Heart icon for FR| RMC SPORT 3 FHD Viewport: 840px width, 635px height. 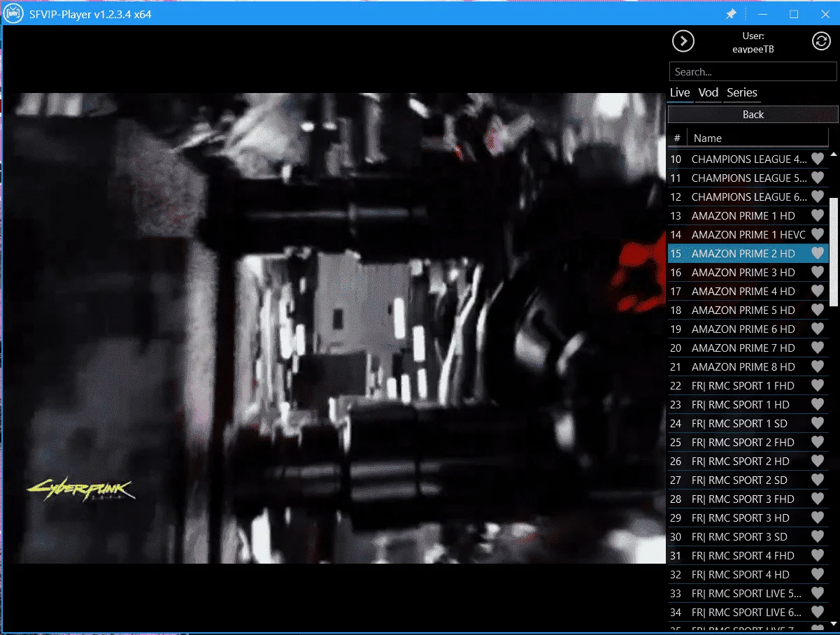click(817, 499)
